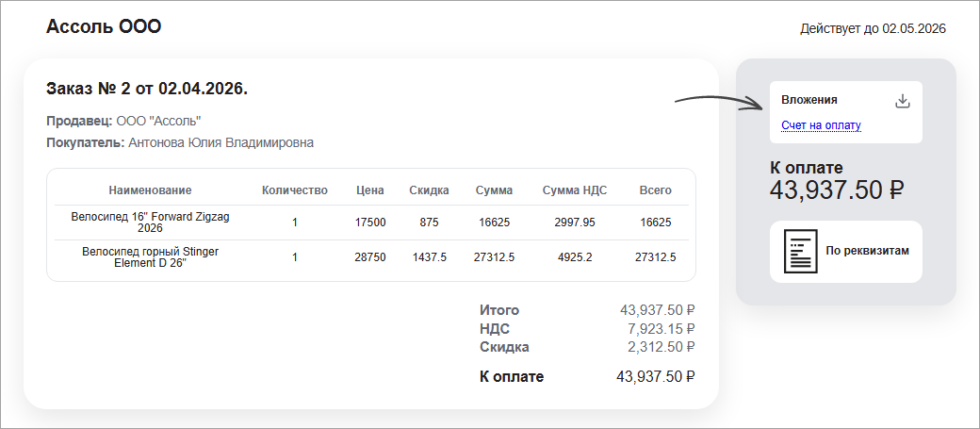
Task: Click the "Сумма НДС" column header
Action: [575, 190]
